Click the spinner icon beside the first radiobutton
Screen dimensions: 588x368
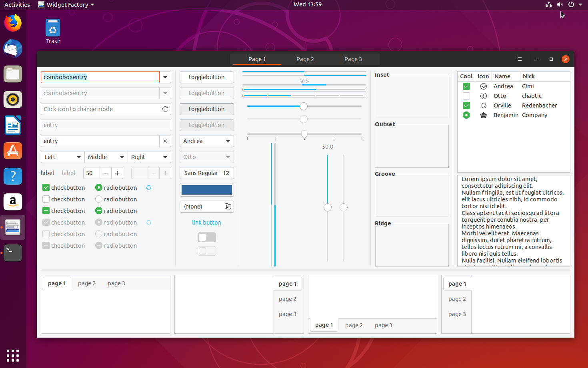pos(148,187)
